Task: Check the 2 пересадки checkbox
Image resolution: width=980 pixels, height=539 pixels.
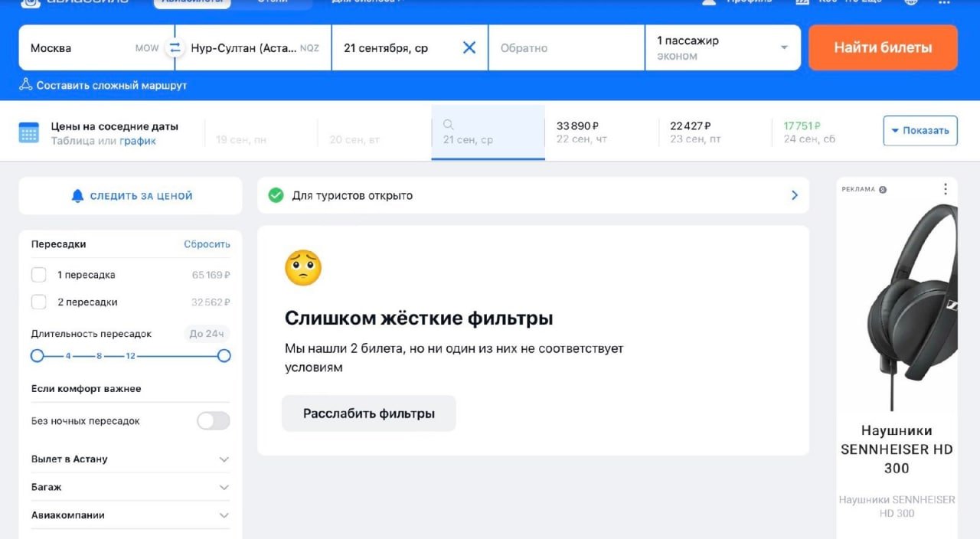Action: [39, 302]
